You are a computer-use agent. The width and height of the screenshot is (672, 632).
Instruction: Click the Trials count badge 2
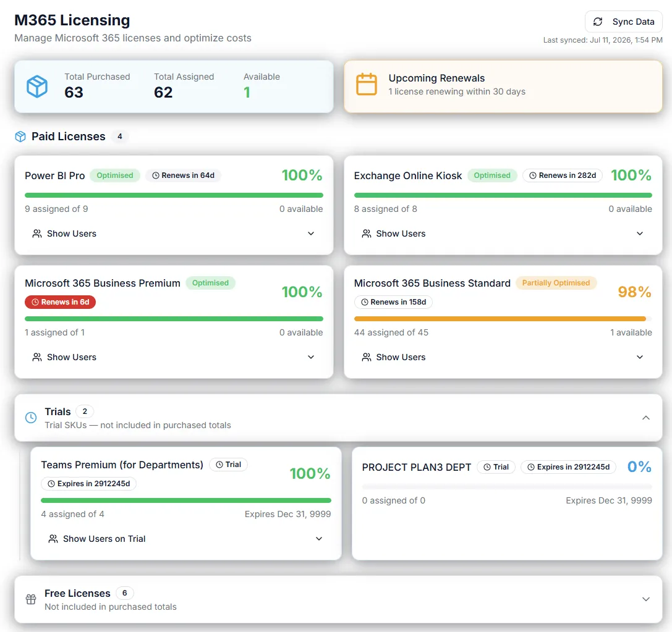pos(85,411)
